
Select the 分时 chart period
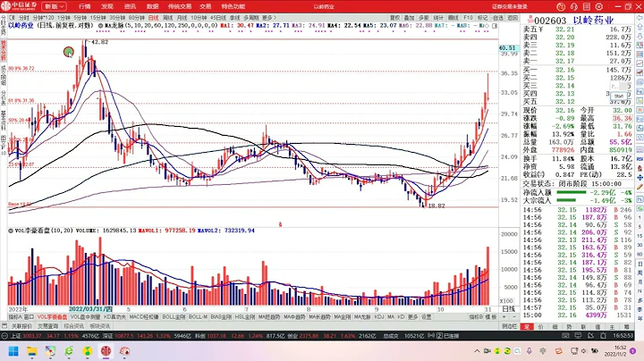pos(24,18)
